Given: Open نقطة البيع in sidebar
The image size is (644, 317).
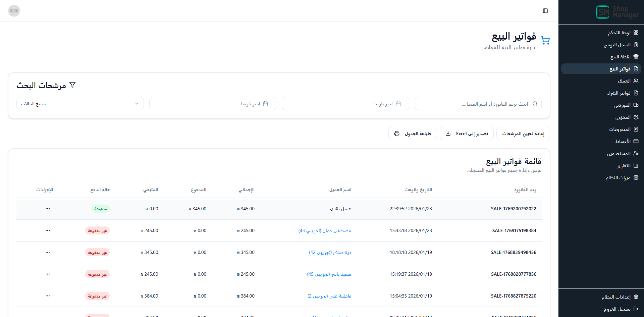Looking at the screenshot, I should click(x=620, y=57).
